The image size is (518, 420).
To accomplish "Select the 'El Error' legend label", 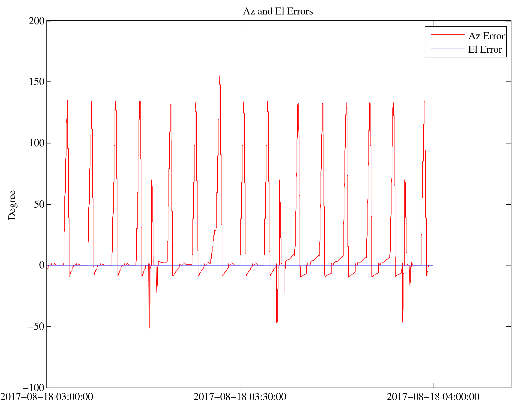I will 485,49.
